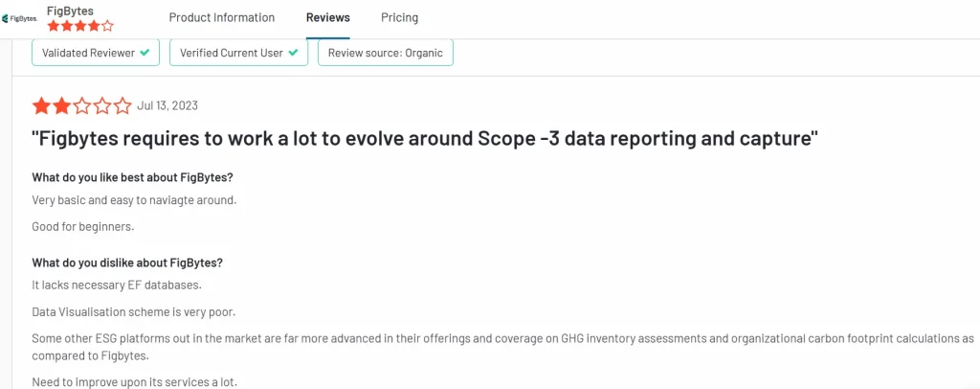The image size is (980, 389).
Task: Open the Product Information tab
Action: 222,17
